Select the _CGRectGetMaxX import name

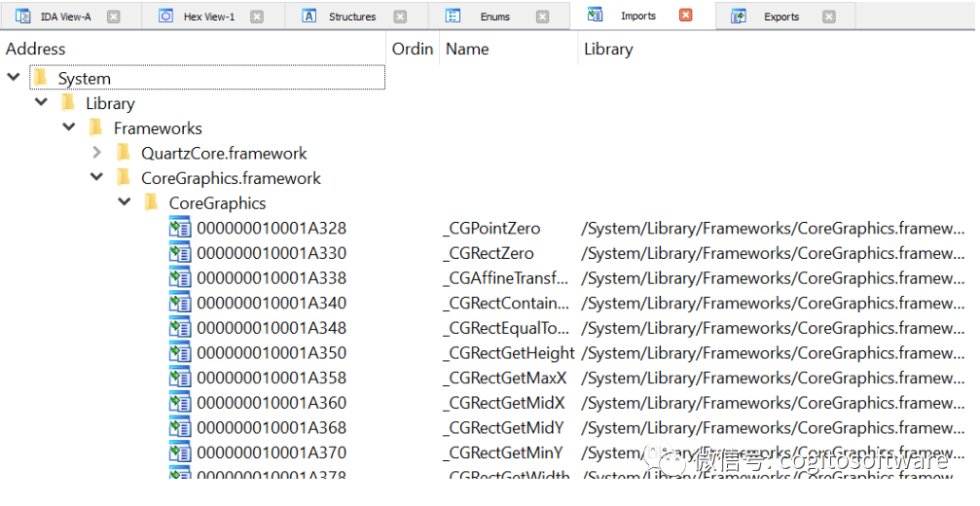coord(505,379)
